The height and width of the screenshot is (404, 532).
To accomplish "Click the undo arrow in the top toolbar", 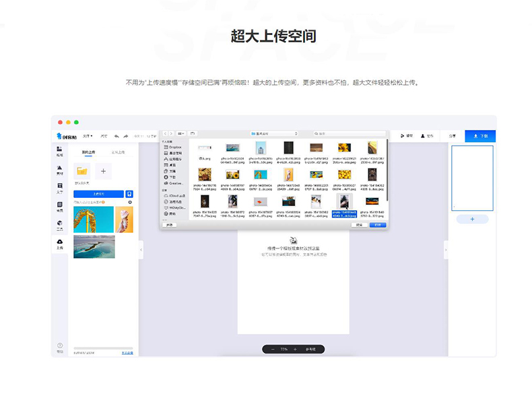I will 117,136.
